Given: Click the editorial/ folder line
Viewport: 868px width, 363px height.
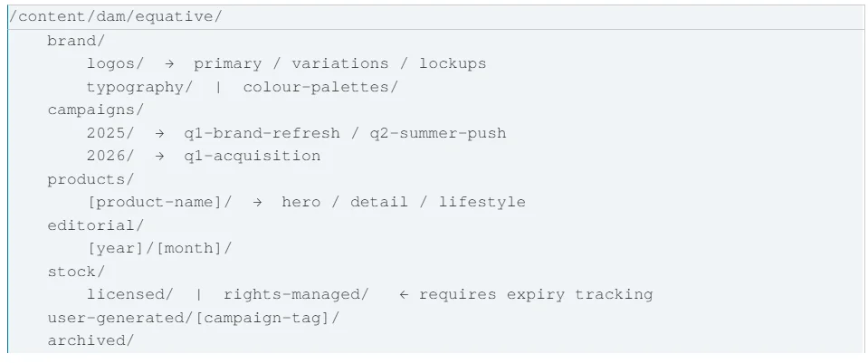Looking at the screenshot, I should 95,225.
